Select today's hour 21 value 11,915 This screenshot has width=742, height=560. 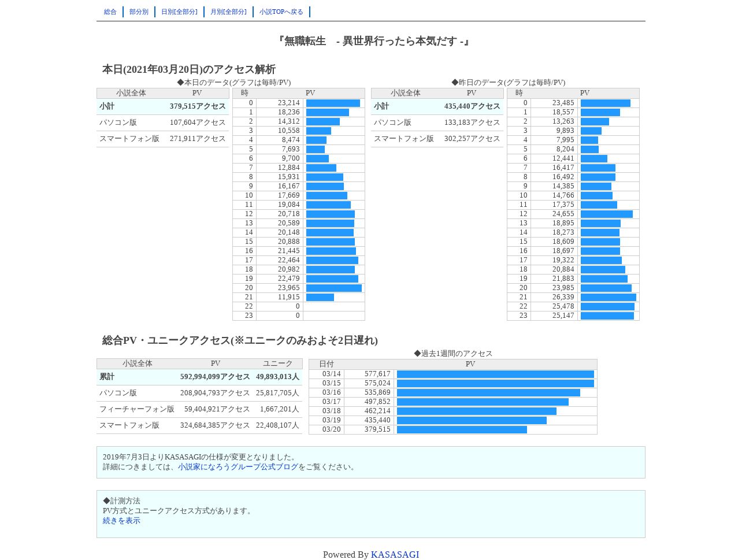[x=289, y=297]
